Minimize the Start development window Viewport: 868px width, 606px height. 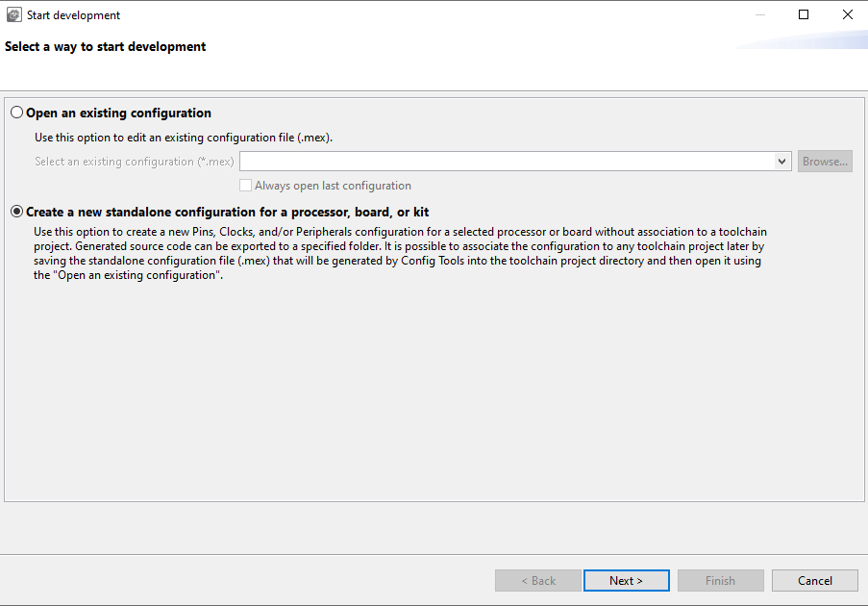[x=759, y=15]
